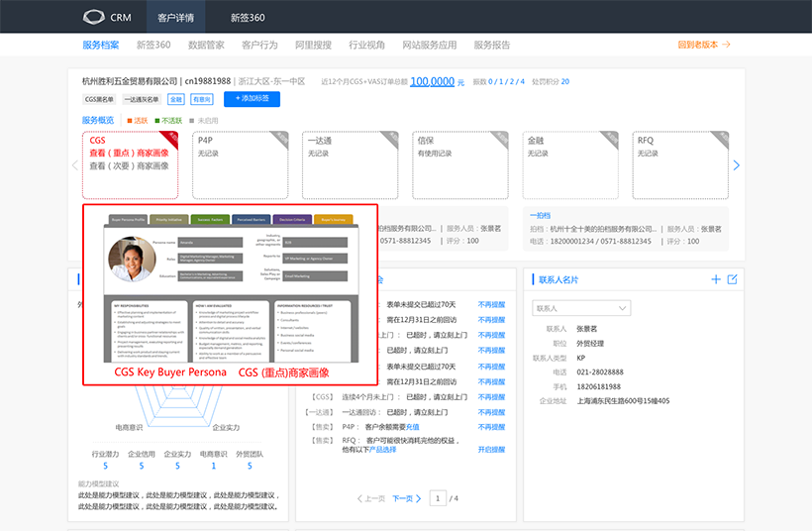Go to the 客户行为 sub-tab

(x=259, y=45)
